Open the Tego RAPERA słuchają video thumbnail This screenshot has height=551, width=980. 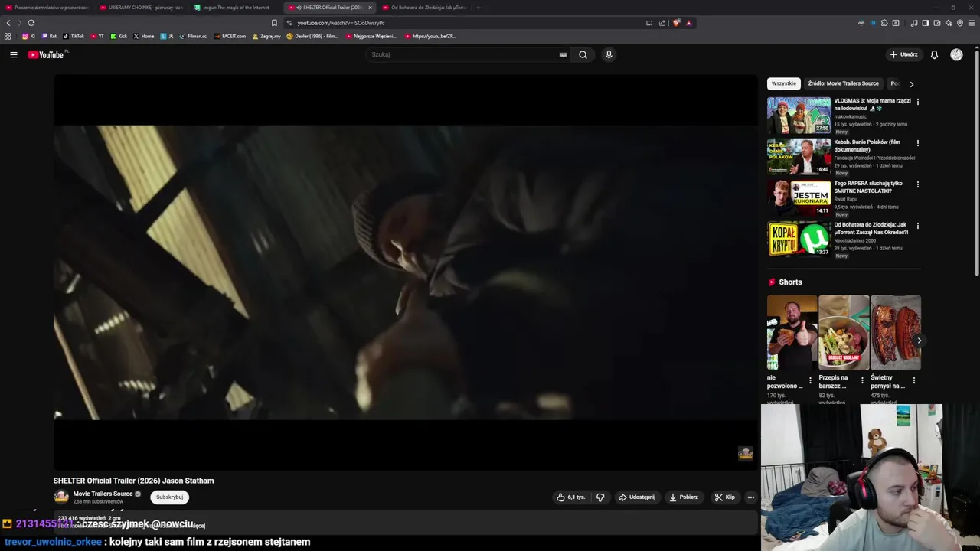[x=799, y=198]
